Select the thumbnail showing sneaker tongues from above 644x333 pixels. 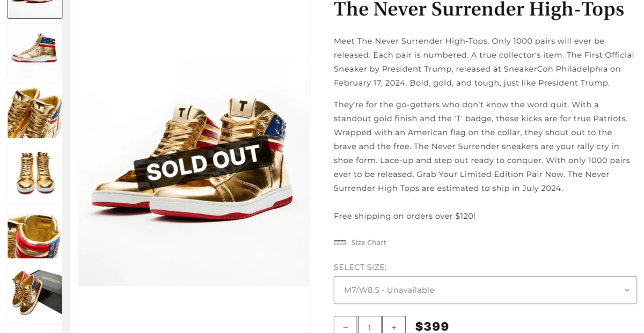coord(35,111)
